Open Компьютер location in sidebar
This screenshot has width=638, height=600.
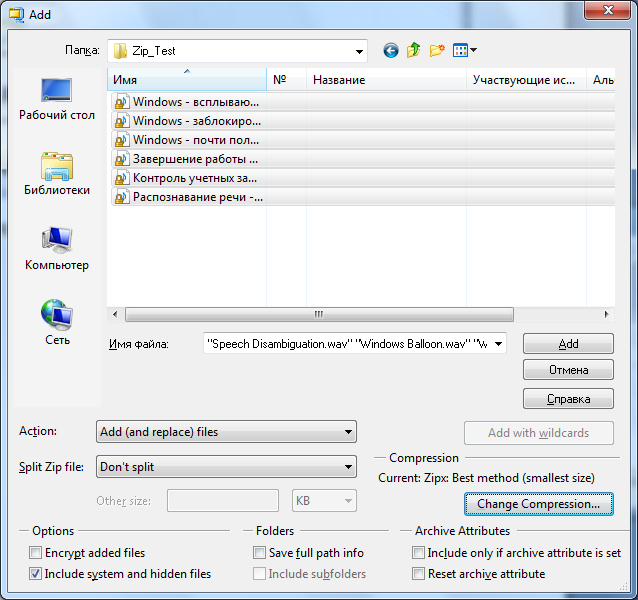(57, 249)
